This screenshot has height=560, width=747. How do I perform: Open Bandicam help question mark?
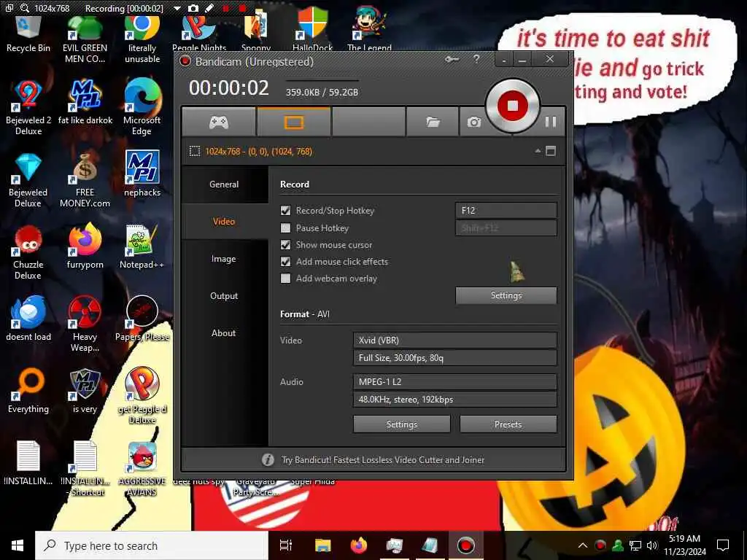[476, 59]
